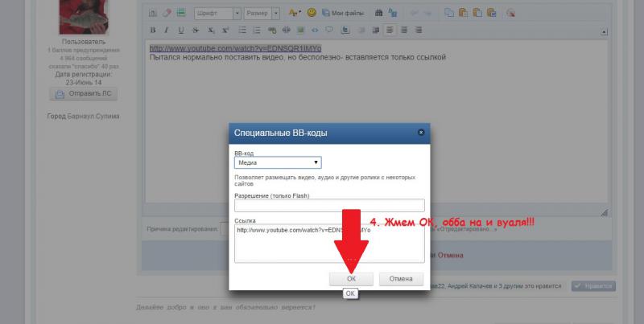Open the Шрифт font dropdown
The width and height of the screenshot is (644, 324).
(217, 13)
